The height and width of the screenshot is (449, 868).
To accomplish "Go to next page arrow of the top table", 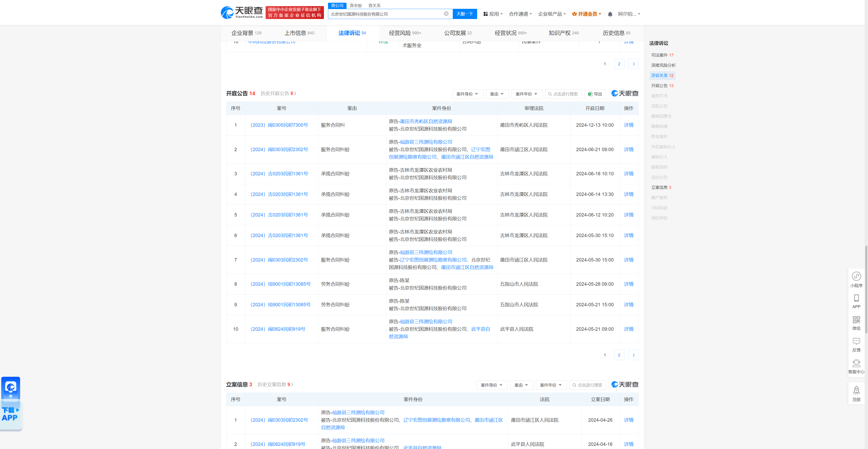I will [633, 64].
